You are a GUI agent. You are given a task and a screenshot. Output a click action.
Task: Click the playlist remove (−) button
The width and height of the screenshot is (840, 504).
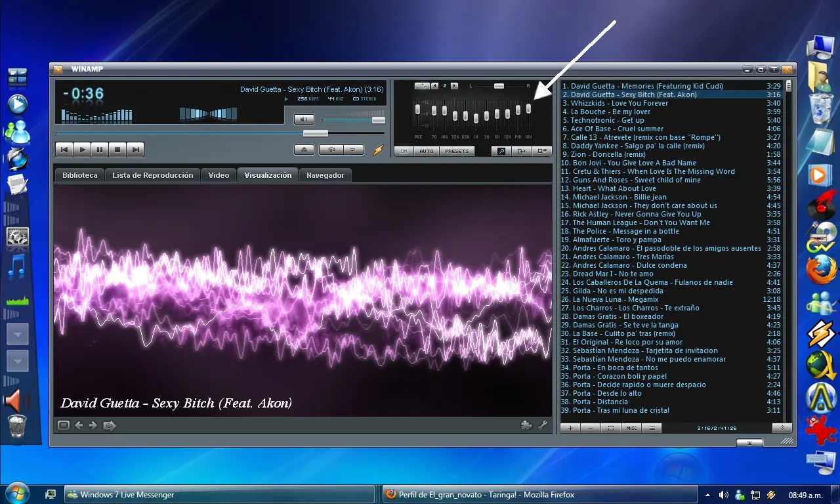click(591, 428)
